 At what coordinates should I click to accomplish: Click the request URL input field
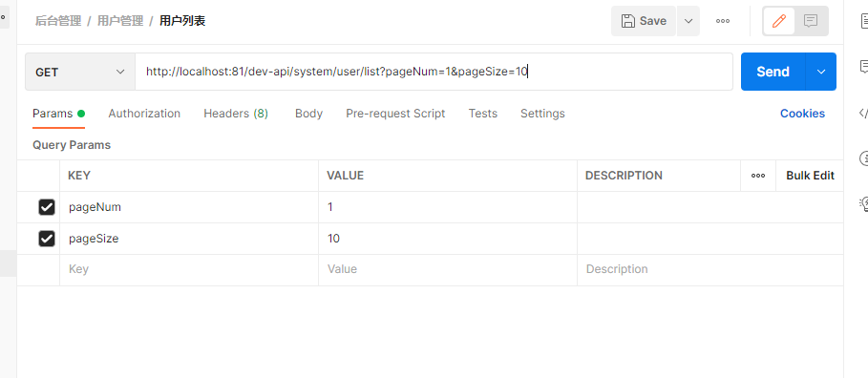click(x=434, y=72)
